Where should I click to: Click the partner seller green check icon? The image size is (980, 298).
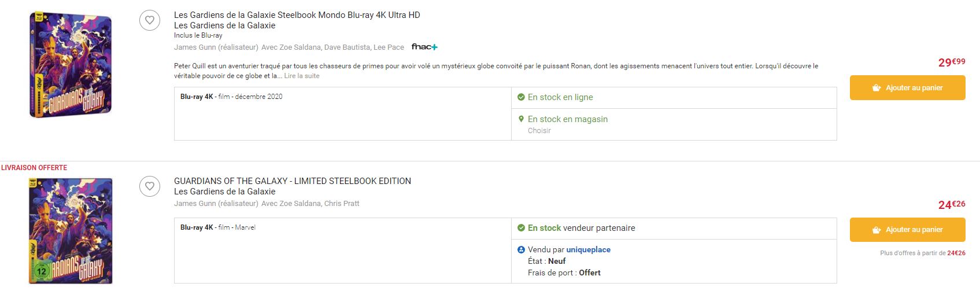coord(521,228)
